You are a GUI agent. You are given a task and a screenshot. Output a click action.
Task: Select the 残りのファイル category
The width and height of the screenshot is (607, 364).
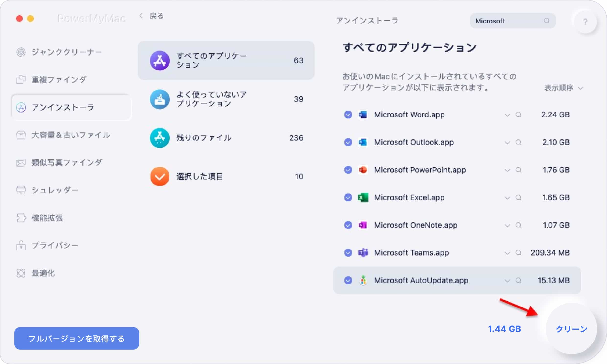(226, 138)
